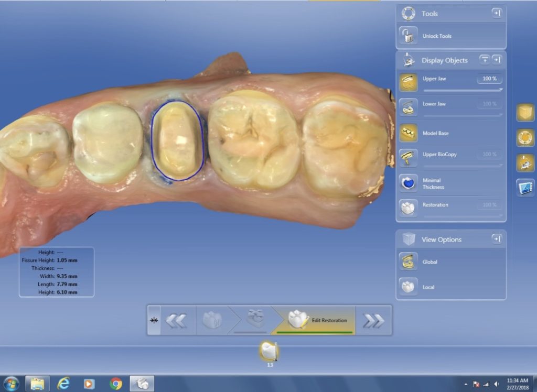Toggle Minimal Thickness display
Viewport: 537px width, 392px height.
coord(409,183)
